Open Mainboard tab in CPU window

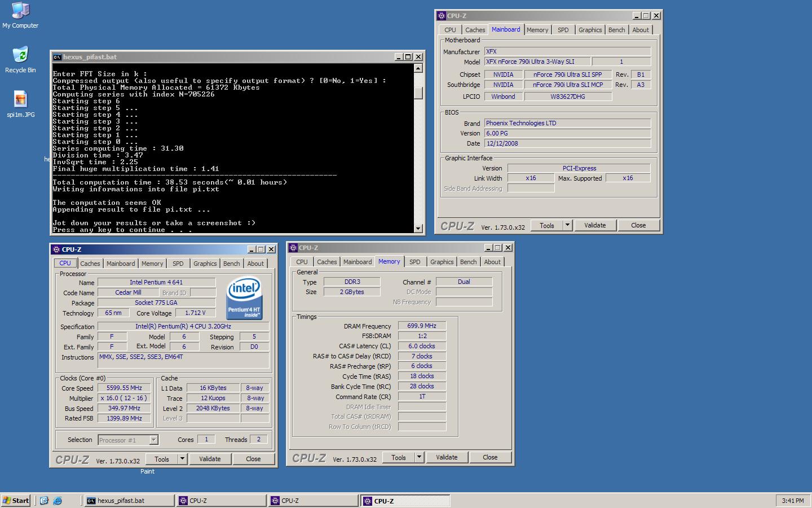coord(121,264)
